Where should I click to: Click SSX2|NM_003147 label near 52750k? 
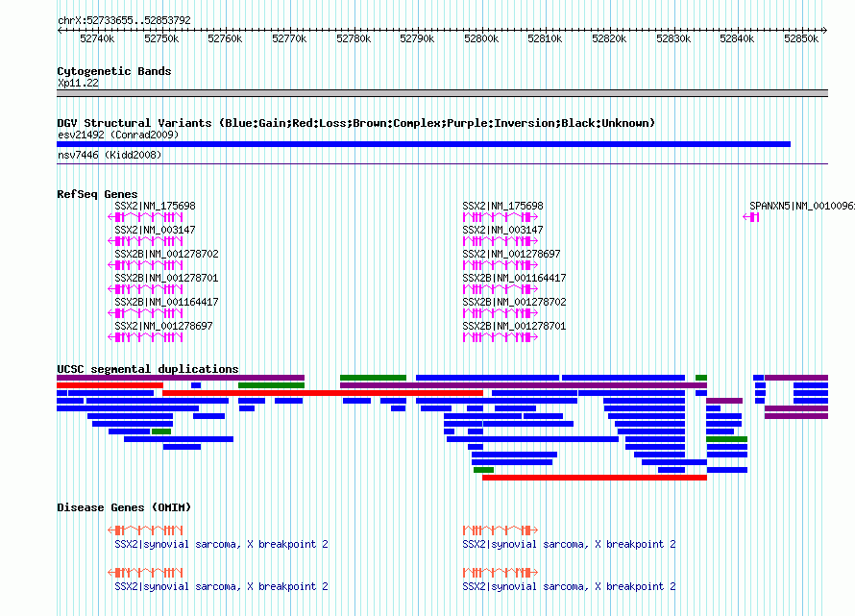(155, 230)
